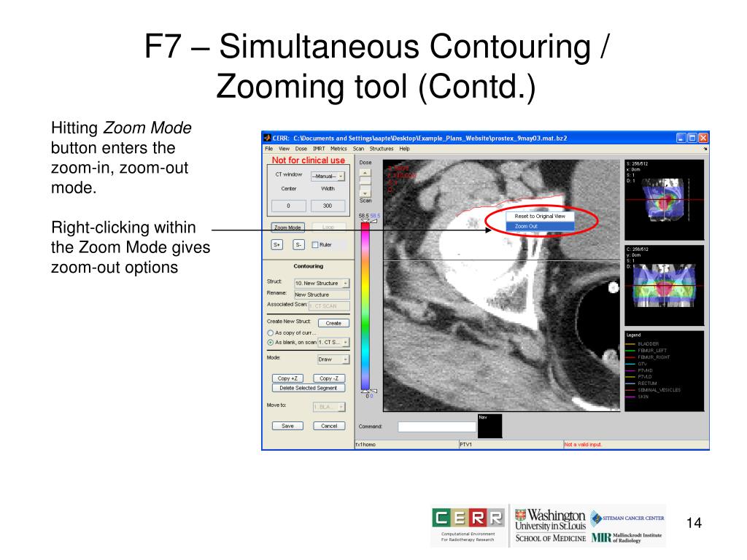
Task: Click the Zoom Mode button
Action: coord(287,227)
